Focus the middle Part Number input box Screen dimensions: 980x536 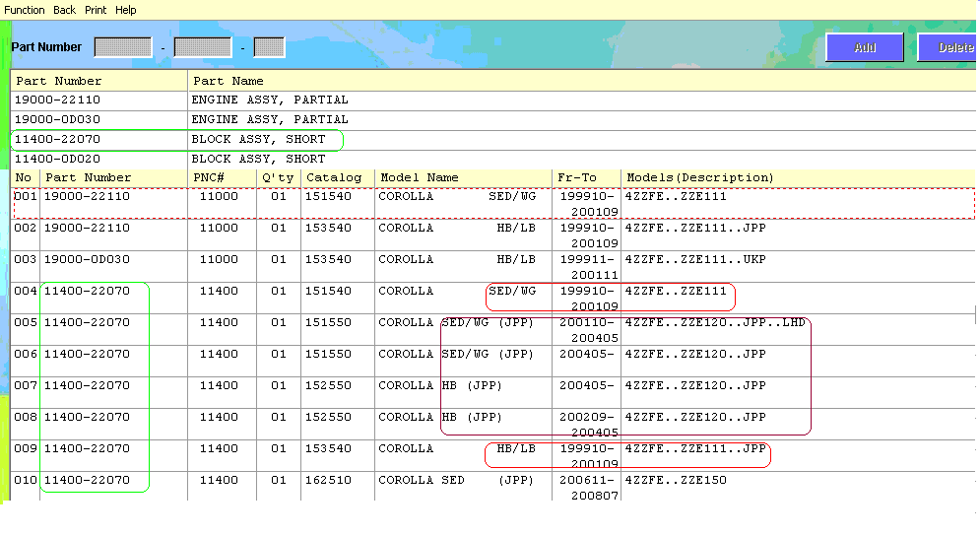click(203, 47)
